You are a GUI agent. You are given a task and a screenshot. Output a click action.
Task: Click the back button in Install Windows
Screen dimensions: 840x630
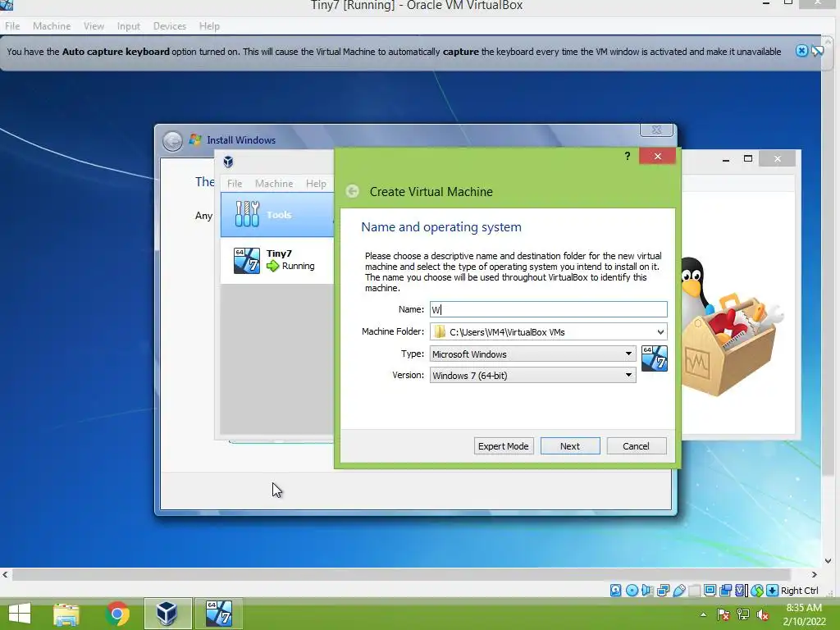[x=172, y=141]
